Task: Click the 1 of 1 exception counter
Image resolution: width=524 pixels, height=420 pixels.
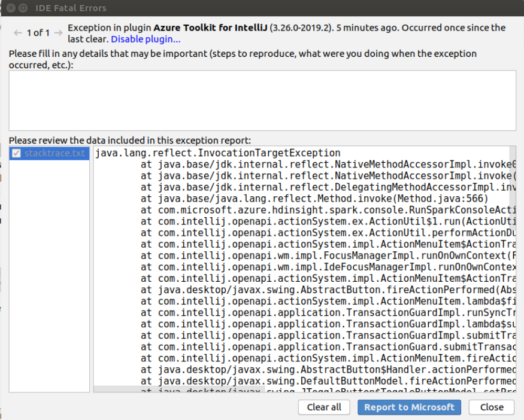Action: point(38,33)
